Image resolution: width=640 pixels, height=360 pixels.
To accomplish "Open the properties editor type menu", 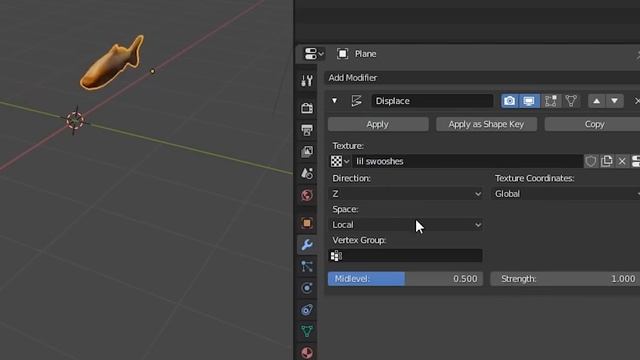I will [314, 54].
